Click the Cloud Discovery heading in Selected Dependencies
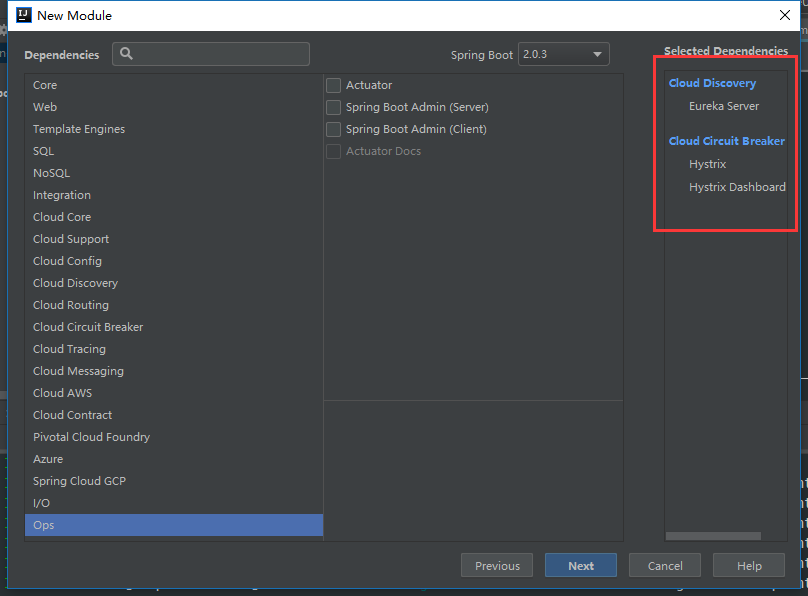 point(712,83)
